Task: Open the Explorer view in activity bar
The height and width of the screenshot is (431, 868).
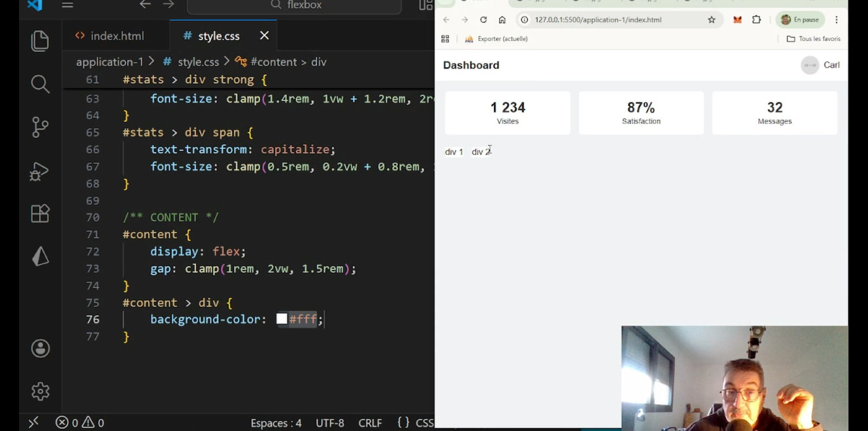Action: coord(40,41)
